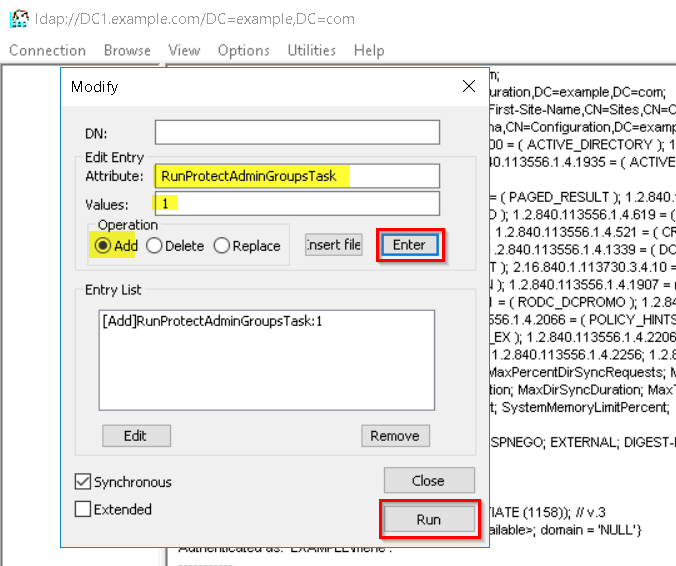Click the Edit button under Entry List

[135, 436]
